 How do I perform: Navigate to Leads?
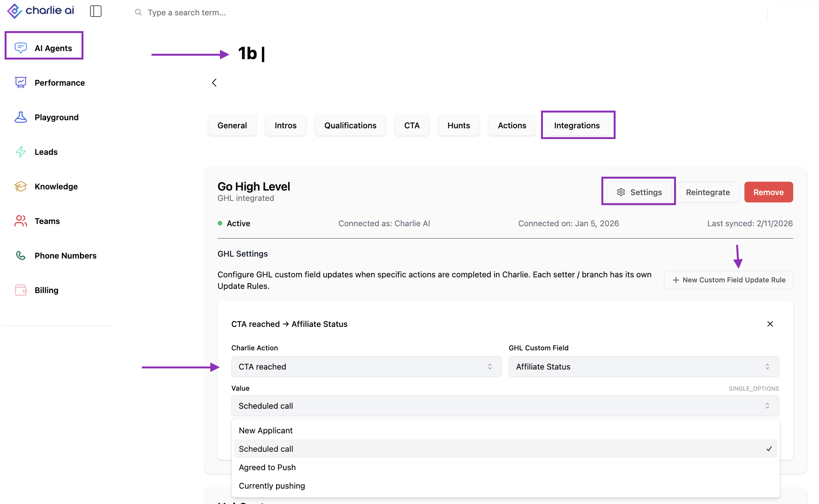[x=46, y=152]
